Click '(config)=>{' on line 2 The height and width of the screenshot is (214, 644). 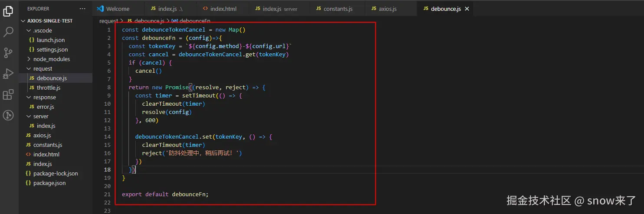tap(204, 38)
